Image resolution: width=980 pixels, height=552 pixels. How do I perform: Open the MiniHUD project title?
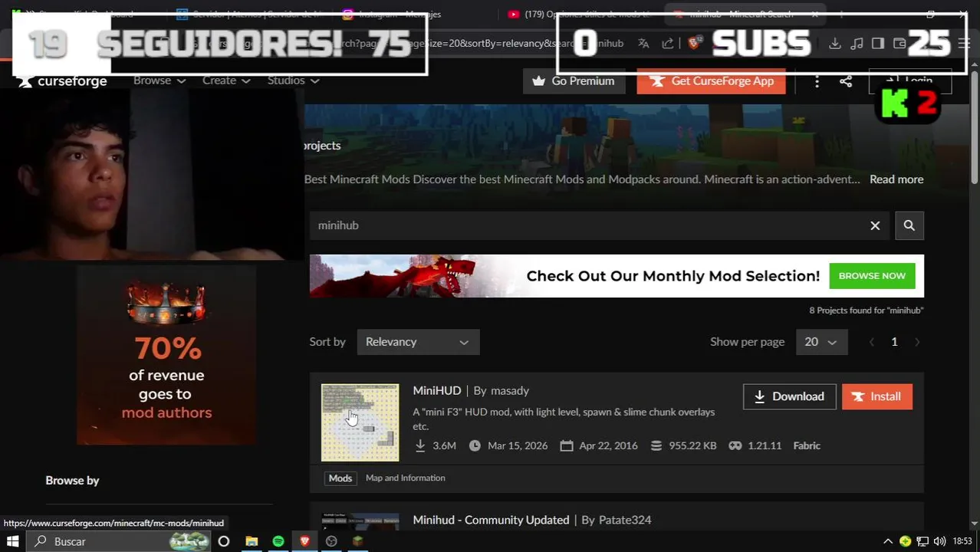pyautogui.click(x=437, y=391)
